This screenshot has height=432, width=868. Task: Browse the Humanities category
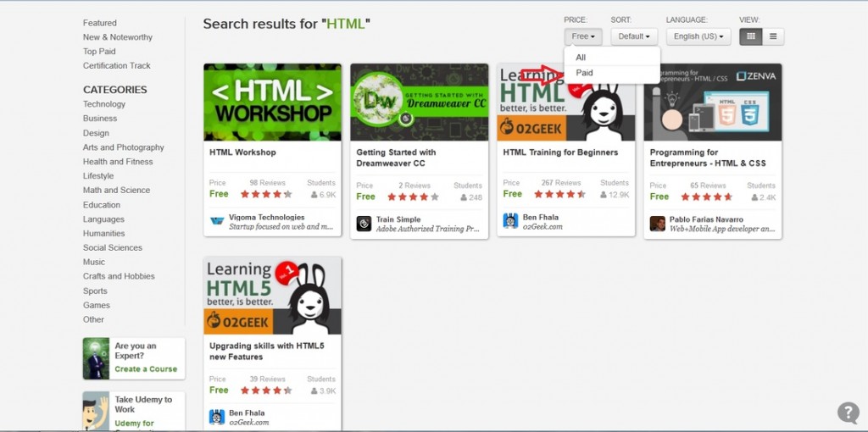coord(103,234)
